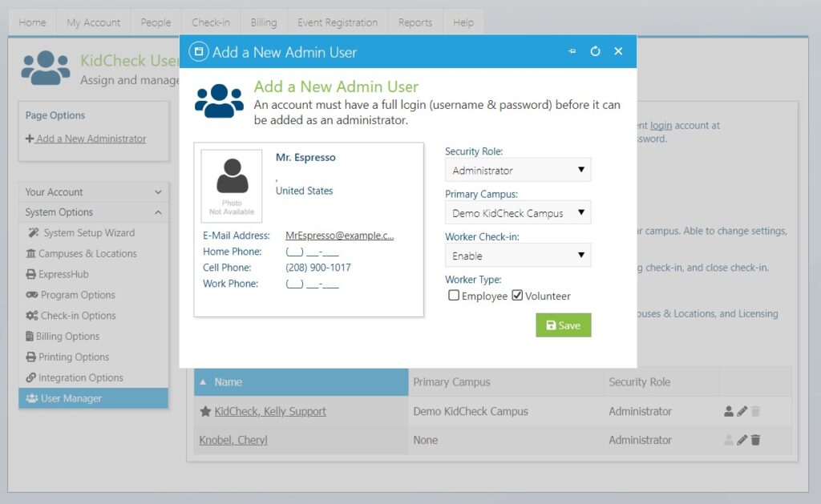Open the Worker Check-in dropdown
Viewport: 821px width, 504px height.
(517, 256)
